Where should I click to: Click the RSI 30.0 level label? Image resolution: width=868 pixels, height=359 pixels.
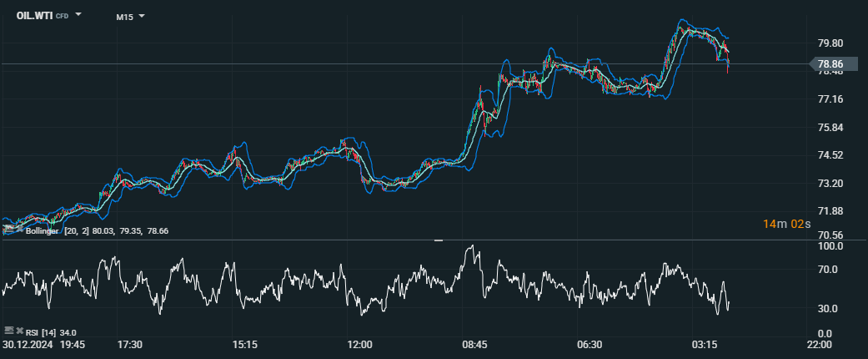tap(830, 309)
